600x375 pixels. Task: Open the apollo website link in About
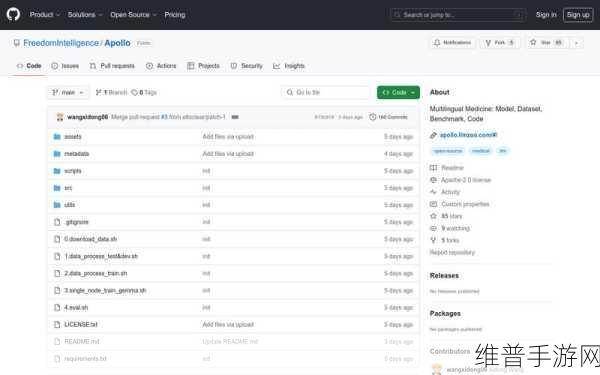click(468, 135)
